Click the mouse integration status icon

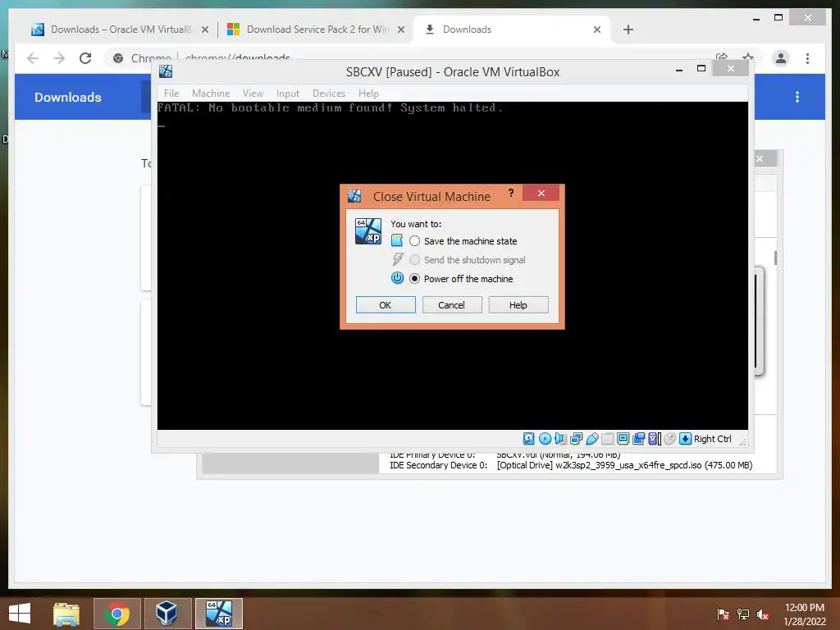(x=669, y=439)
